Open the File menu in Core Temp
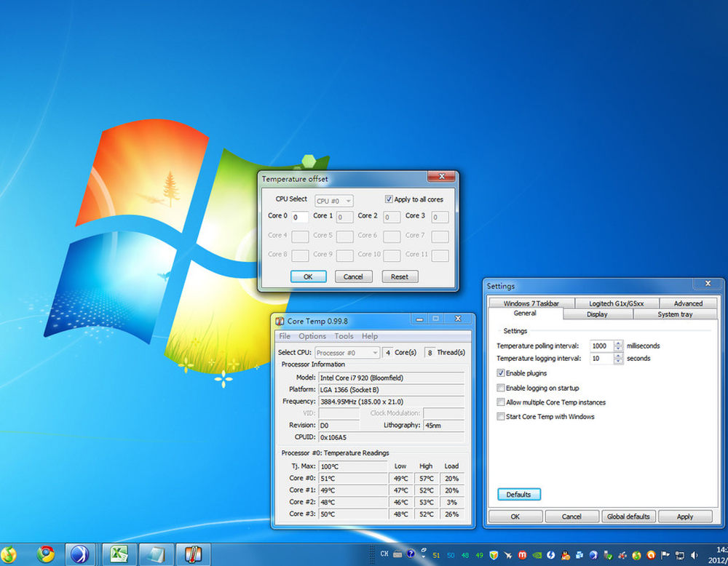The width and height of the screenshot is (728, 566). click(x=285, y=336)
